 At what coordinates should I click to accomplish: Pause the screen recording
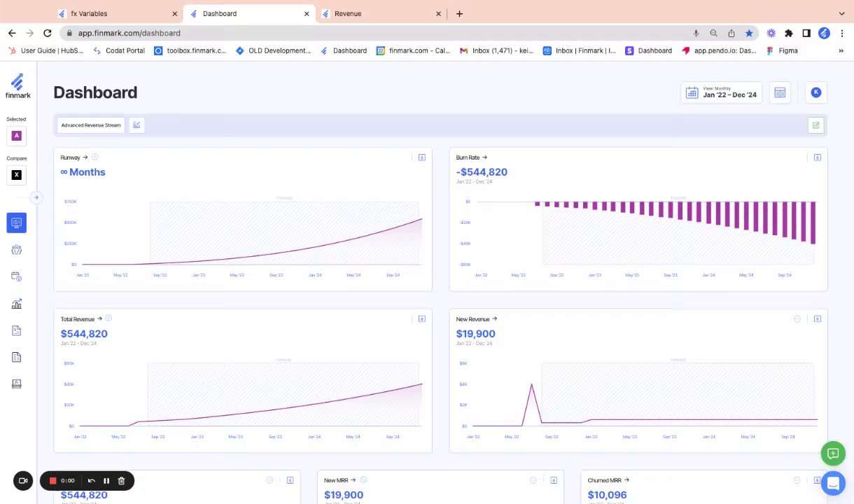[106, 481]
